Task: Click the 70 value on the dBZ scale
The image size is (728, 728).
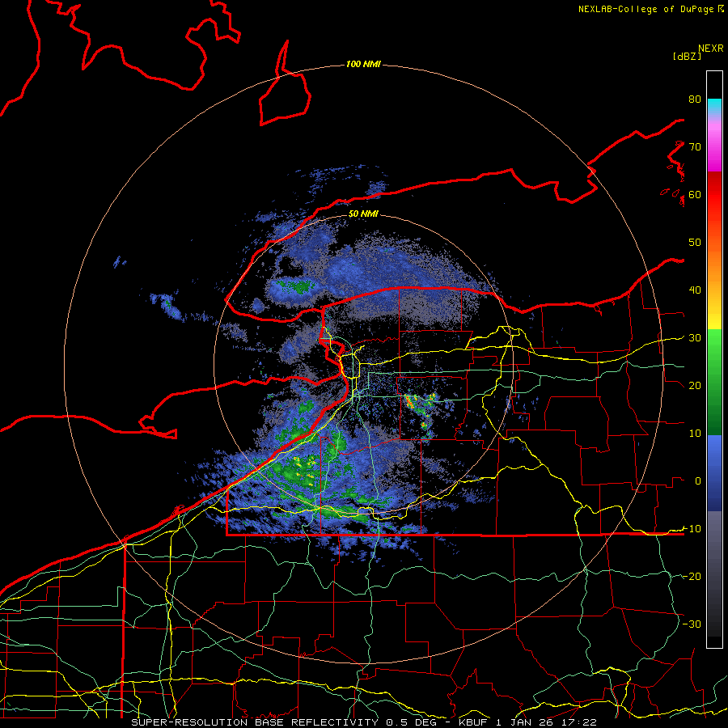Action: coord(695,147)
